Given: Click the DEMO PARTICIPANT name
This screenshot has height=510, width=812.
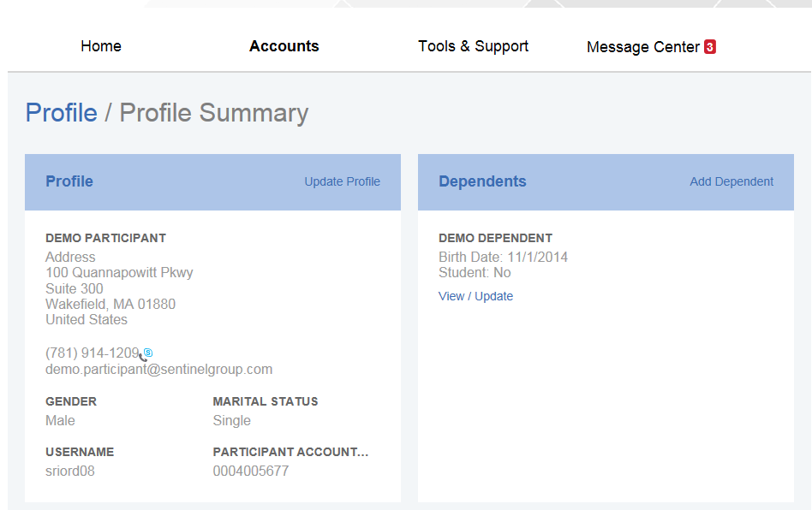Looking at the screenshot, I should click(x=105, y=238).
